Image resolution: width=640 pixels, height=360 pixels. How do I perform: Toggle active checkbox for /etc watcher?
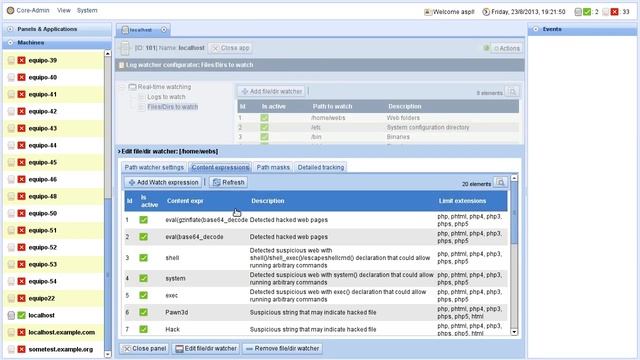point(264,127)
